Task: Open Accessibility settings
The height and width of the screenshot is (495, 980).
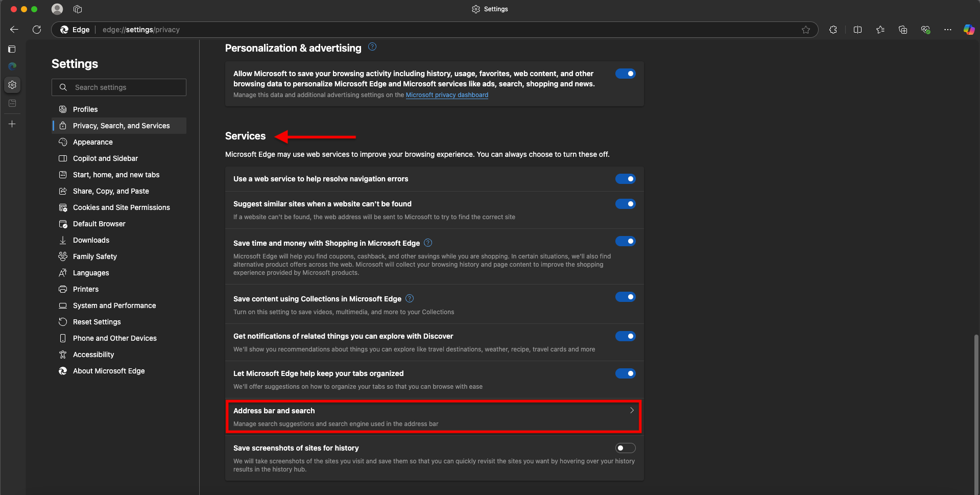Action: point(119,355)
